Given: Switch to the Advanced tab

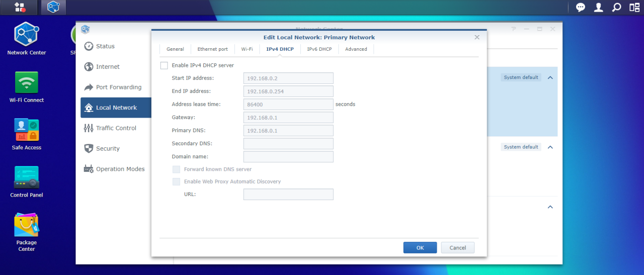Looking at the screenshot, I should click(356, 49).
